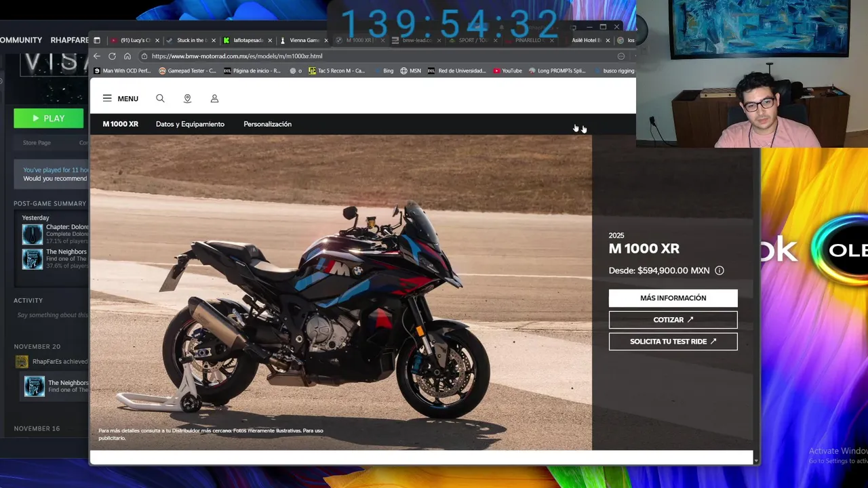The height and width of the screenshot is (488, 868).
Task: Open 'Datos y Equipamiento' section
Action: coord(190,124)
